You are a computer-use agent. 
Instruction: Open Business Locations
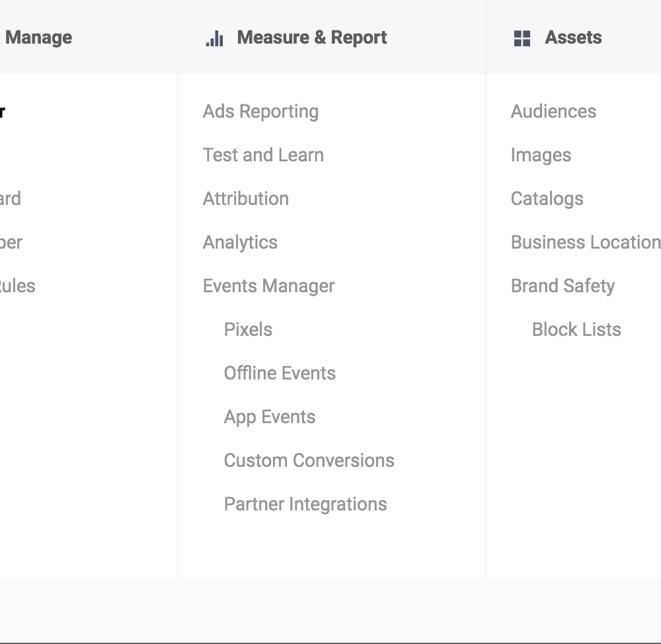[x=586, y=243]
